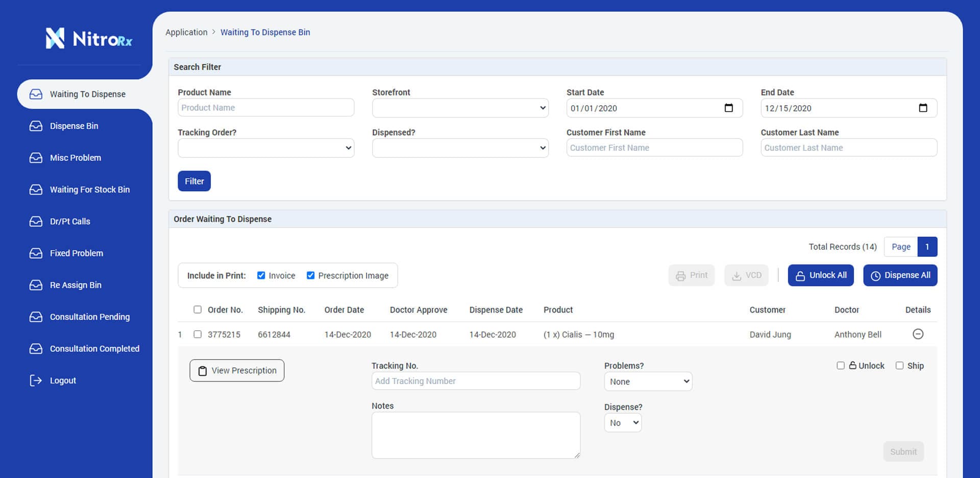Tick the Ship checkbox in order details
The image size is (980, 478).
[900, 366]
